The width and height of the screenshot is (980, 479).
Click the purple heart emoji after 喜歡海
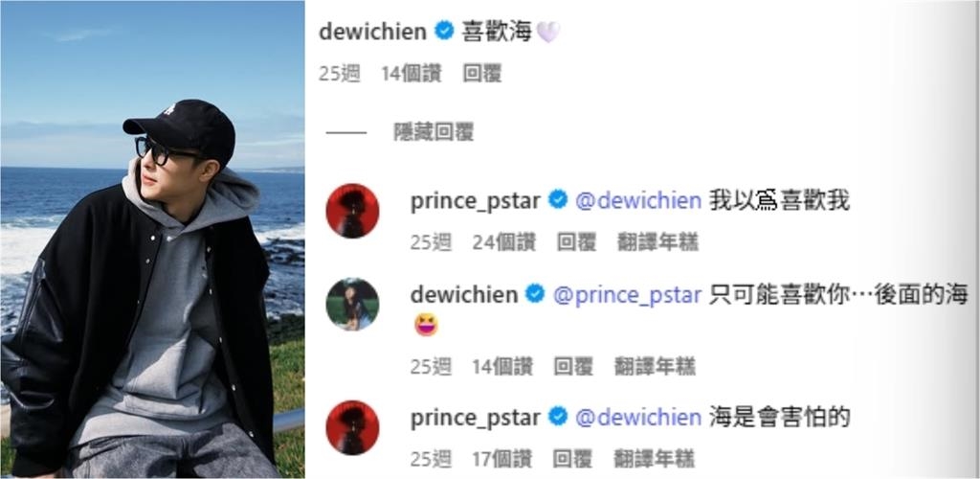(548, 32)
